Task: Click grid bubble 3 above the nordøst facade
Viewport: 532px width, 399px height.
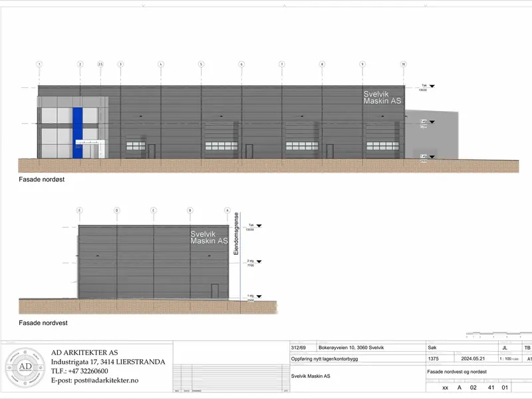Action: click(120, 64)
